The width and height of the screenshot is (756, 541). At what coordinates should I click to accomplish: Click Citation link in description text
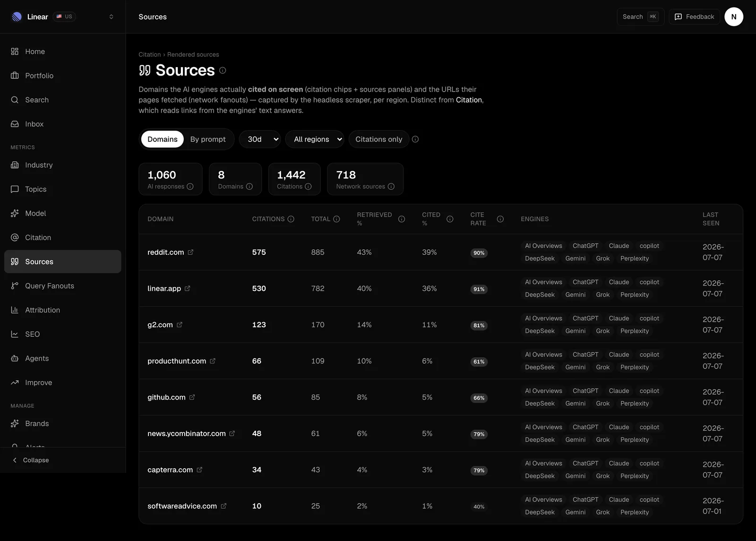(469, 100)
